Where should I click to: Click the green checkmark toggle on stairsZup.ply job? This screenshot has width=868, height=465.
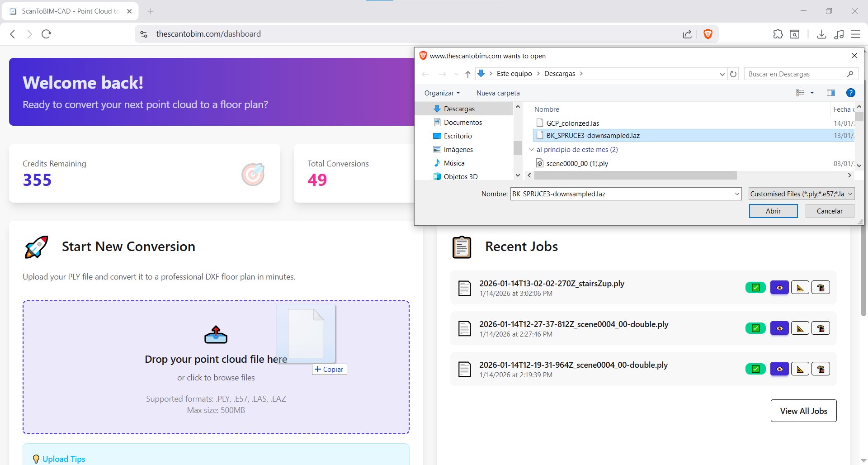[755, 287]
